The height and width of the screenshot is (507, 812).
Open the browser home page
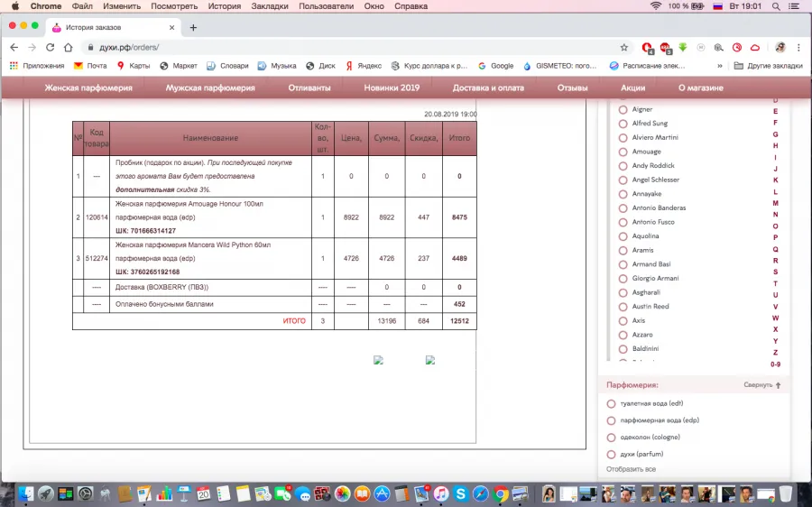pos(68,47)
